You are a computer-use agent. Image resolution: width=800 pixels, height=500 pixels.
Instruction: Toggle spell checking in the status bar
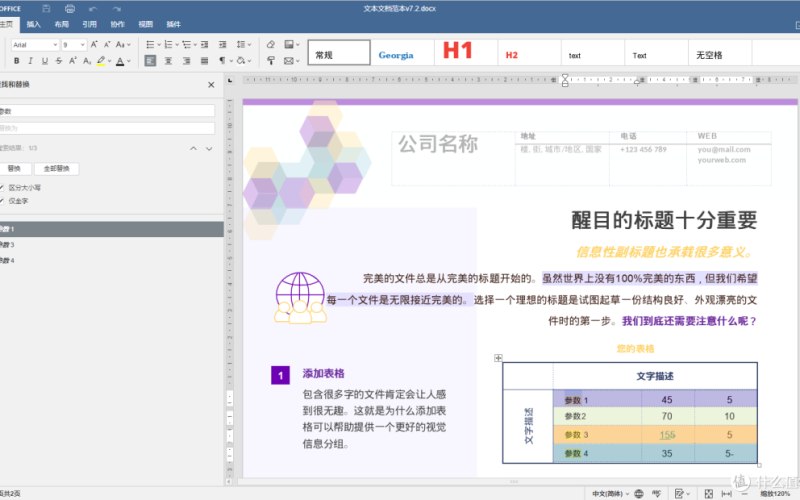pos(656,493)
